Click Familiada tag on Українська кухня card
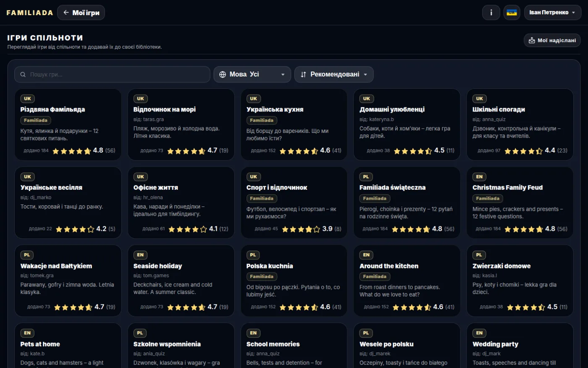 pyautogui.click(x=262, y=120)
